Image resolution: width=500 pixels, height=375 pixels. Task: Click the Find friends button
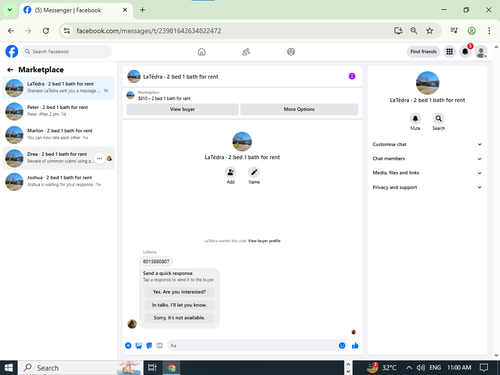pyautogui.click(x=423, y=52)
